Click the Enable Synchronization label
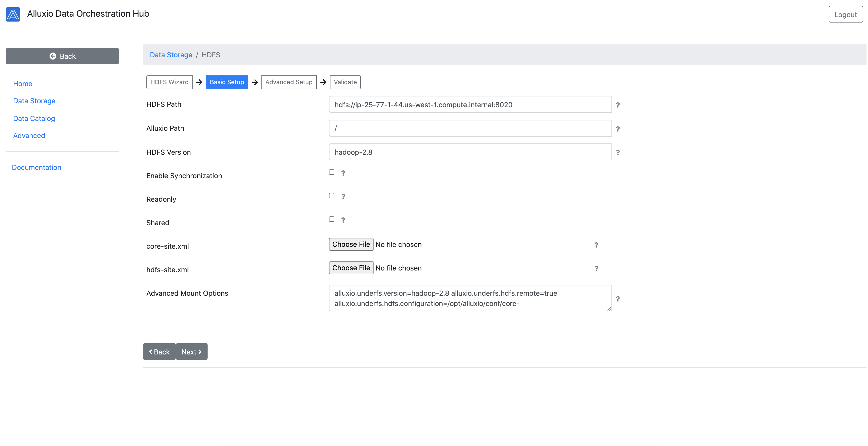Image resolution: width=868 pixels, height=446 pixels. 184,176
